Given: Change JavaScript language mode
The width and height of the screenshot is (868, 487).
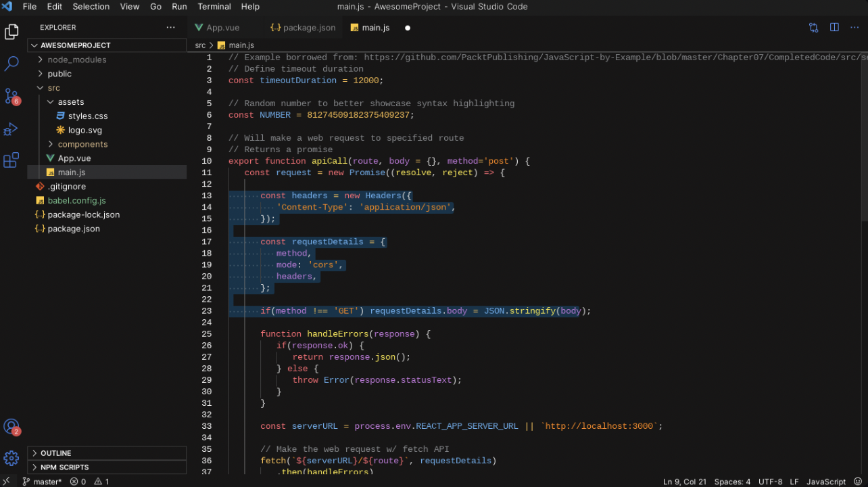Looking at the screenshot, I should pos(826,482).
